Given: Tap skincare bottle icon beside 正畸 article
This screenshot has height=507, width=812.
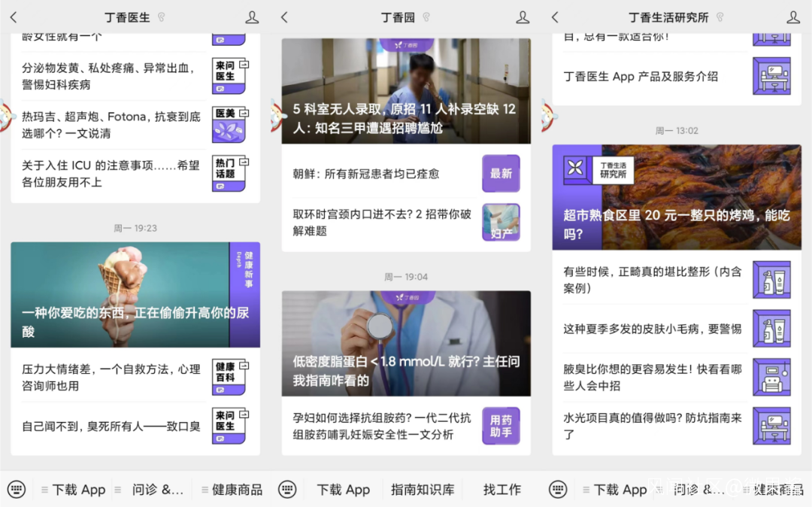Looking at the screenshot, I should (x=771, y=280).
